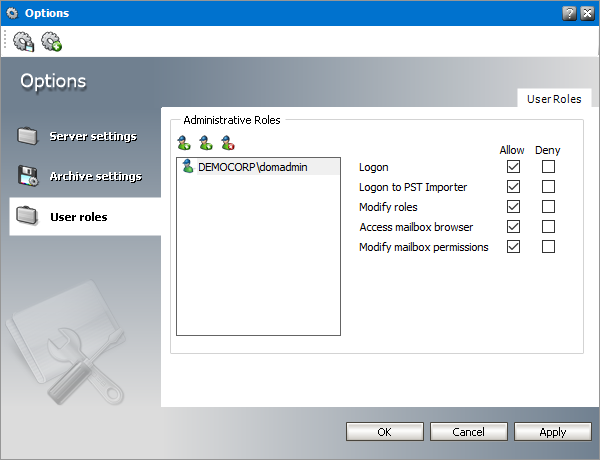Viewport: 600px width, 460px height.
Task: Open Server settings via its briefcase icon
Action: point(28,136)
